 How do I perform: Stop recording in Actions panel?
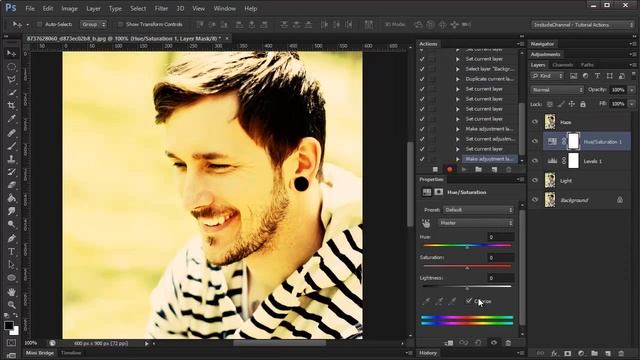pos(435,169)
